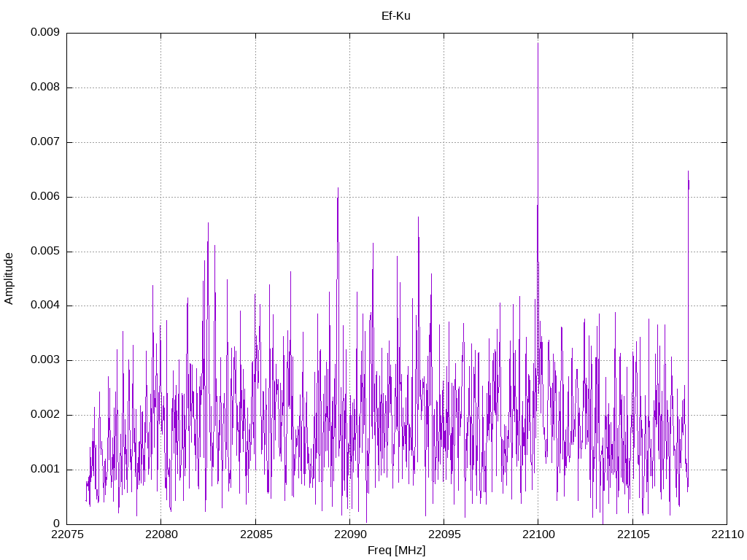Click the x-axis tick label 22105
Screen dimensions: 747x560
[x=632, y=534]
